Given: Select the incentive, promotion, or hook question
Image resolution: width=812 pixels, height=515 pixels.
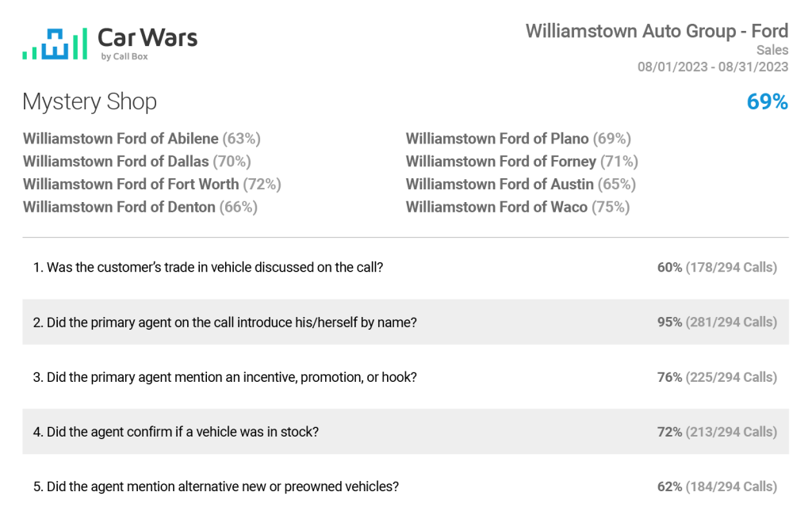Looking at the screenshot, I should [405, 377].
